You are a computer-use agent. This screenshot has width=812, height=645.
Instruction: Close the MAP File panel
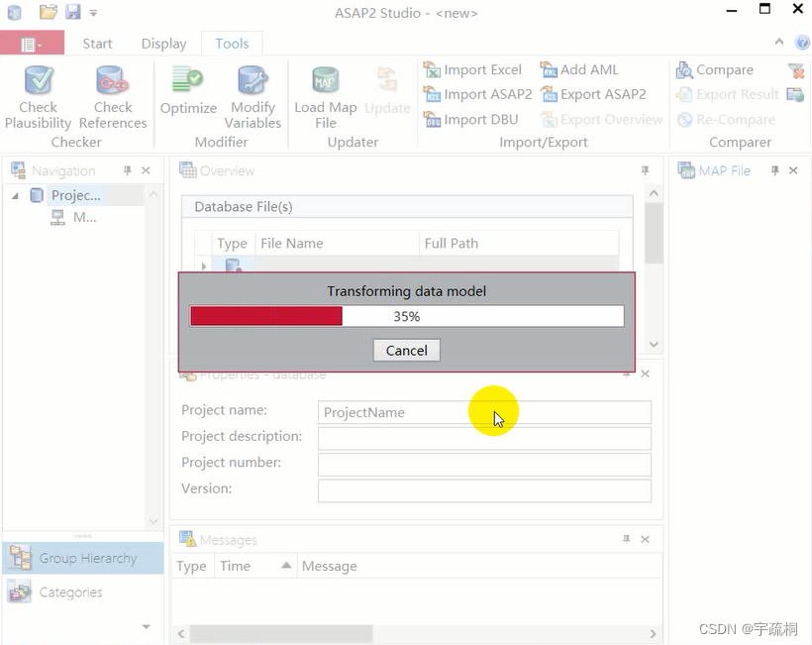[793, 170]
